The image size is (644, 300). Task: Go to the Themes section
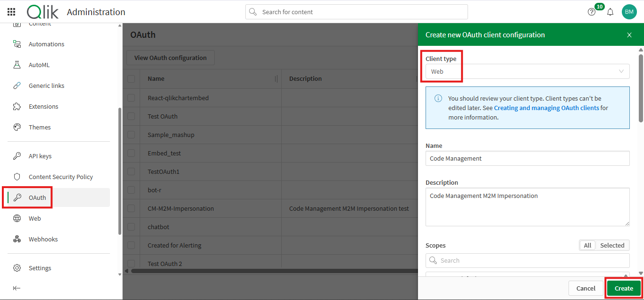pyautogui.click(x=59, y=127)
